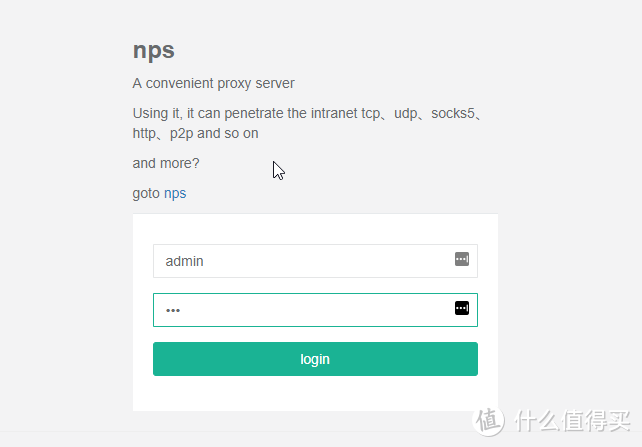Focus the password field with masked dots
This screenshot has width=642, height=447.
pos(315,310)
